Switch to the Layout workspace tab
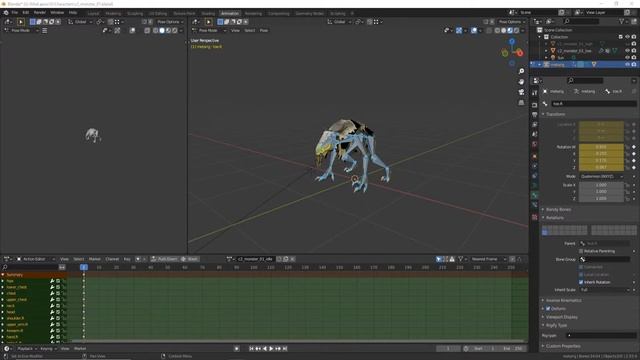 click(93, 13)
